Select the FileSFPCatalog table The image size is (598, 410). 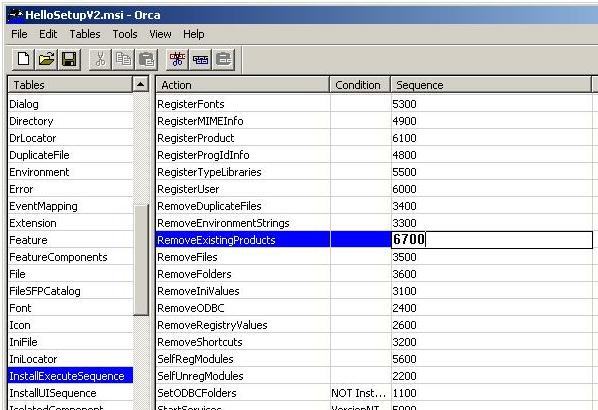click(x=70, y=291)
